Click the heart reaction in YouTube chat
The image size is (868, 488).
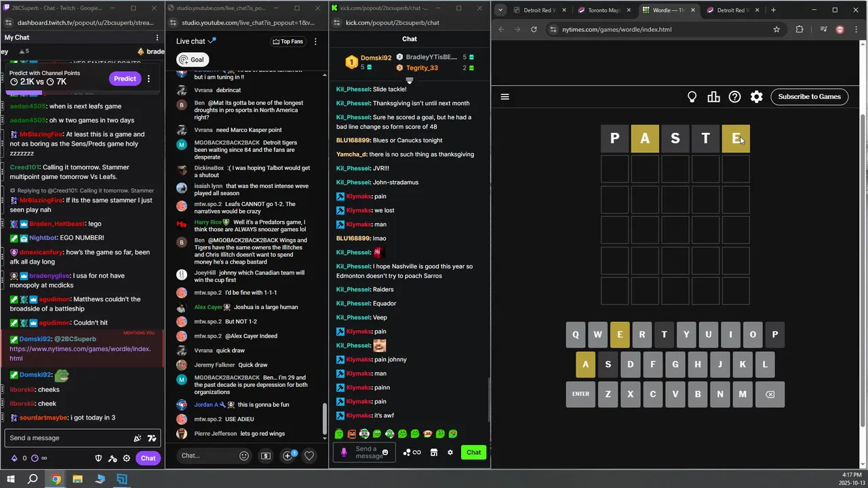tap(309, 455)
